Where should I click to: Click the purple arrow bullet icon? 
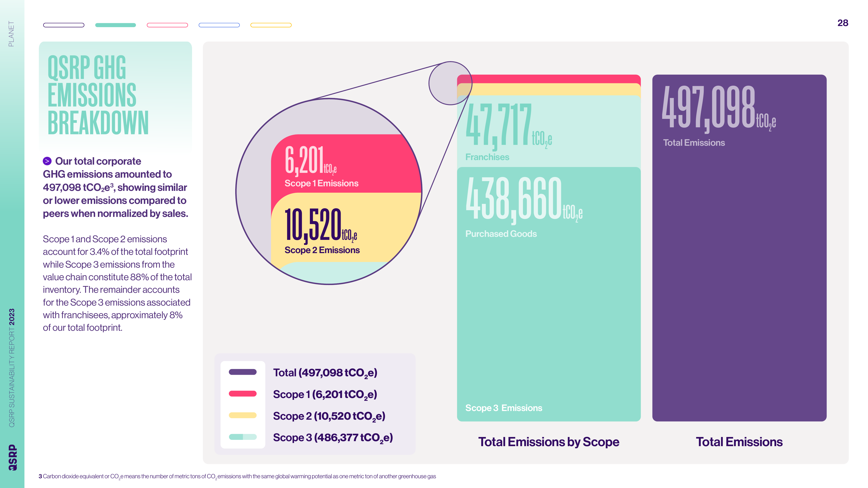coord(47,161)
